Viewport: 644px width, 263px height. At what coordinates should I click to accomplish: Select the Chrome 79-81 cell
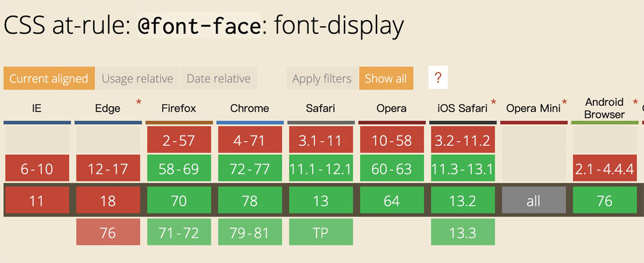[x=250, y=232]
